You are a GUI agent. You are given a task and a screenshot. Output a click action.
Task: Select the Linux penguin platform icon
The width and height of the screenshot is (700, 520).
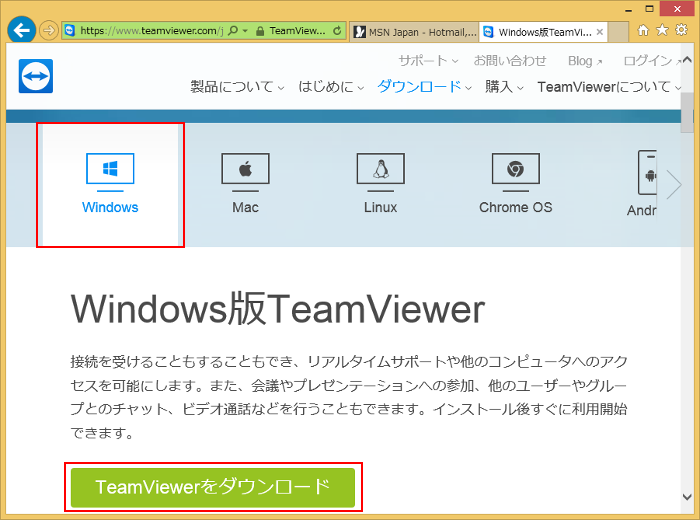380,172
